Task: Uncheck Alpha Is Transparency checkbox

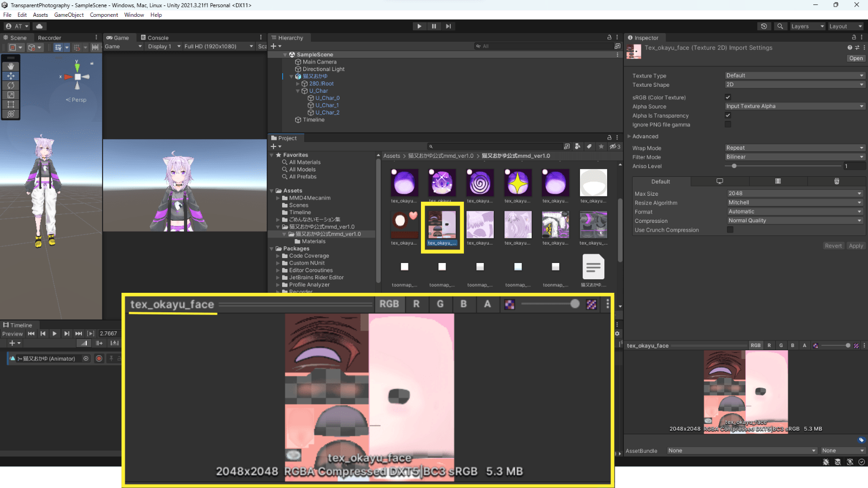Action: pos(728,115)
